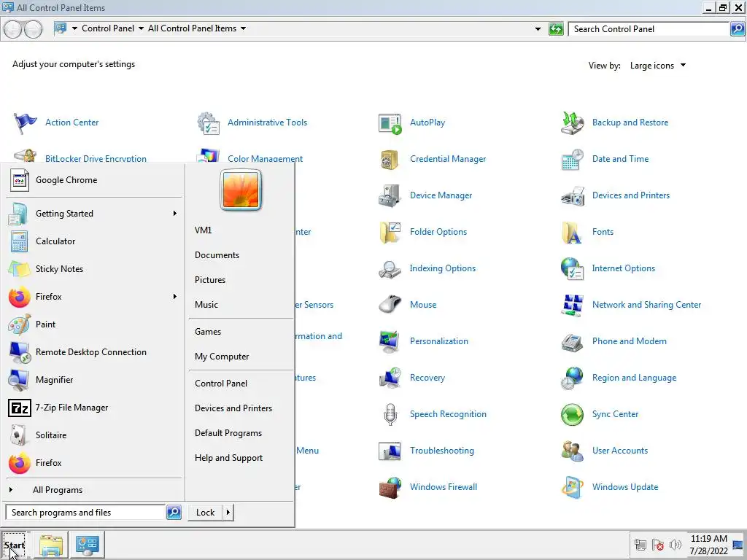The width and height of the screenshot is (747, 560).
Task: Click the Search programs and files box
Action: pos(86,513)
